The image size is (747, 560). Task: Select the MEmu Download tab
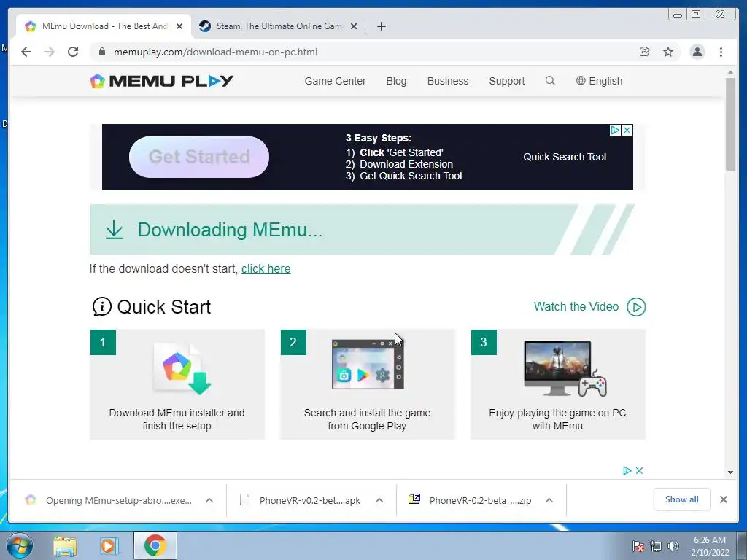104,26
